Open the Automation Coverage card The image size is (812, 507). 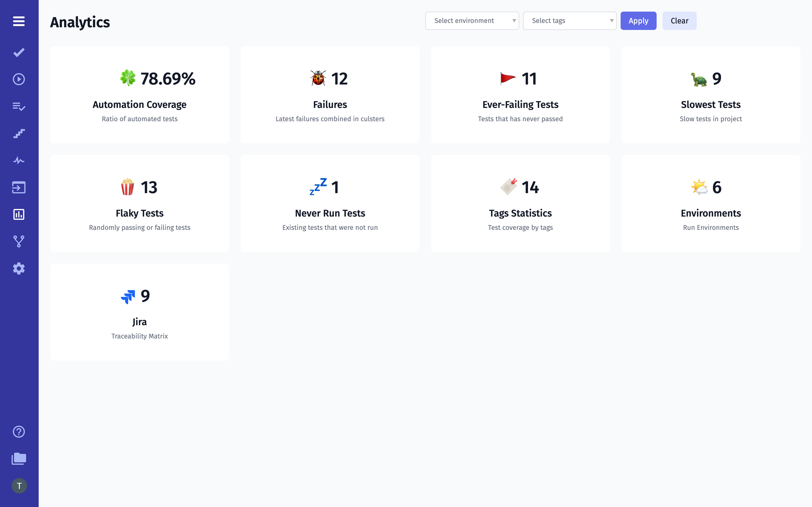point(140,95)
